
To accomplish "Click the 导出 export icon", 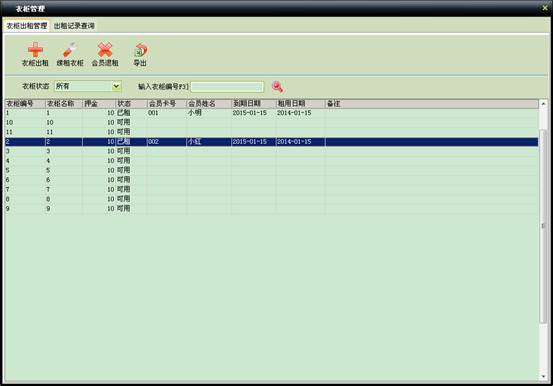I will [140, 50].
